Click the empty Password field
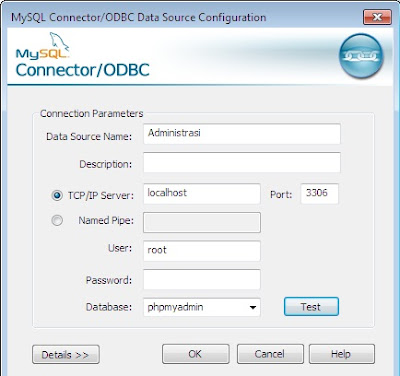Viewport: 400px width, 376px height. (x=202, y=279)
